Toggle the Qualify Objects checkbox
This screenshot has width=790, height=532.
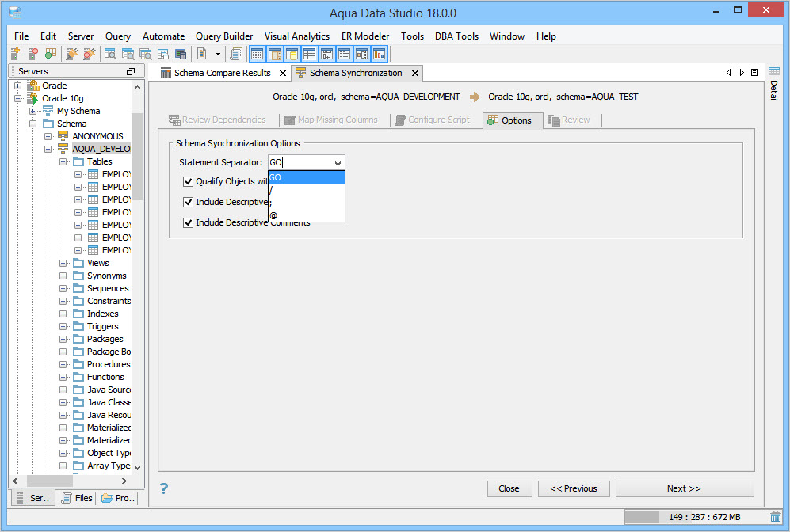point(189,182)
